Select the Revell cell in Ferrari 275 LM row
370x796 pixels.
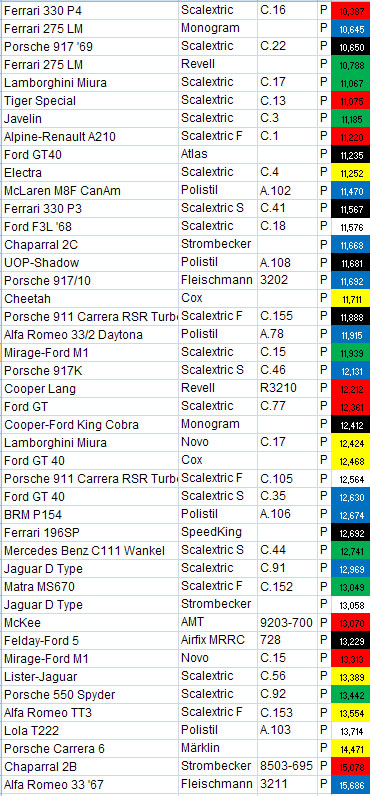(x=218, y=64)
